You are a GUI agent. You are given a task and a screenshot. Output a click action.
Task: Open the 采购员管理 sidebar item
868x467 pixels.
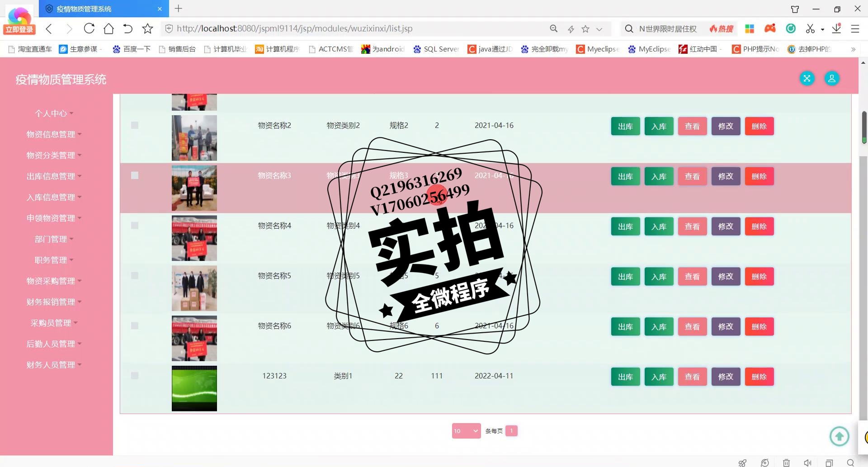point(54,323)
